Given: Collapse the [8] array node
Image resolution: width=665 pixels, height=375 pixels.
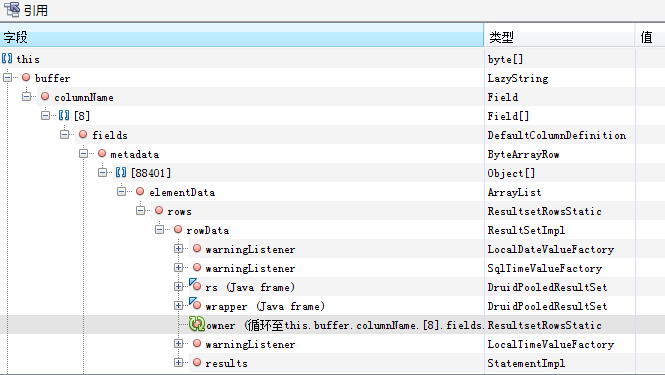Looking at the screenshot, I should click(45, 115).
